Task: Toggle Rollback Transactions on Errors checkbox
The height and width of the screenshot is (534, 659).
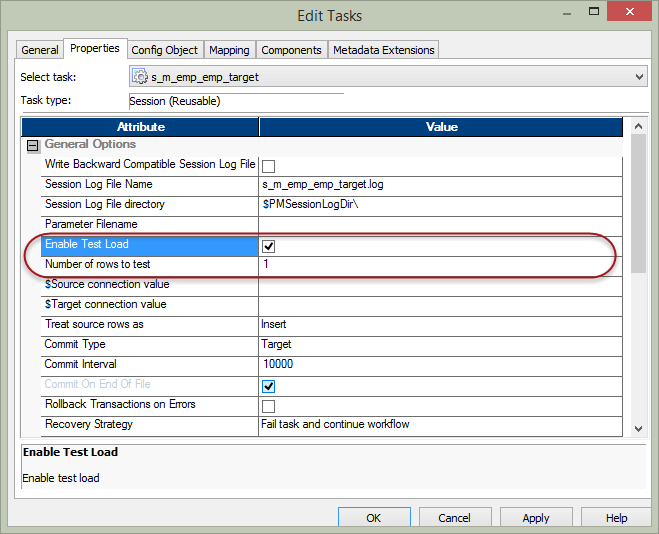Action: [268, 405]
